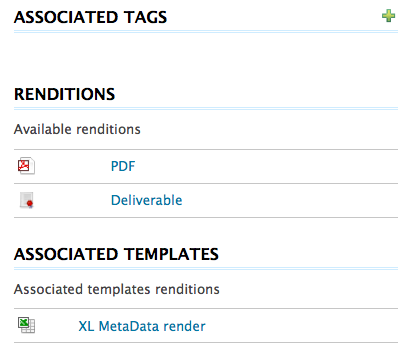Viewport: 418px width, 361px height.
Task: Click blank space in the Deliverable row
Action: point(290,200)
